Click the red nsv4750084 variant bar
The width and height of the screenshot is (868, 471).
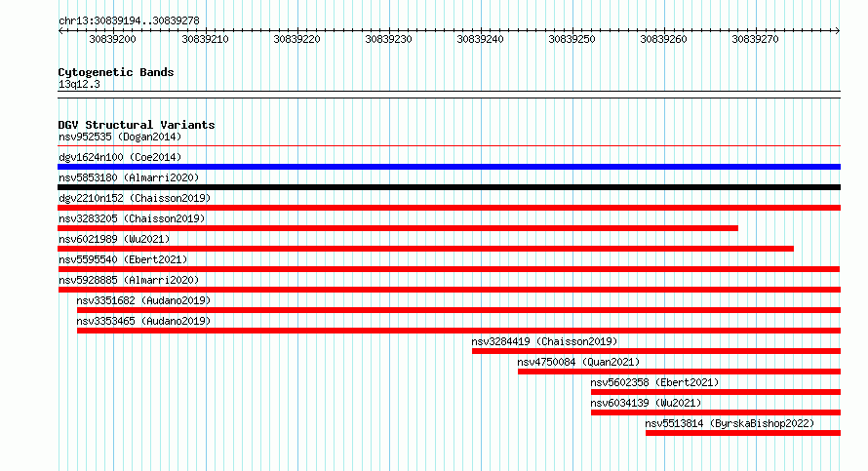pos(679,372)
